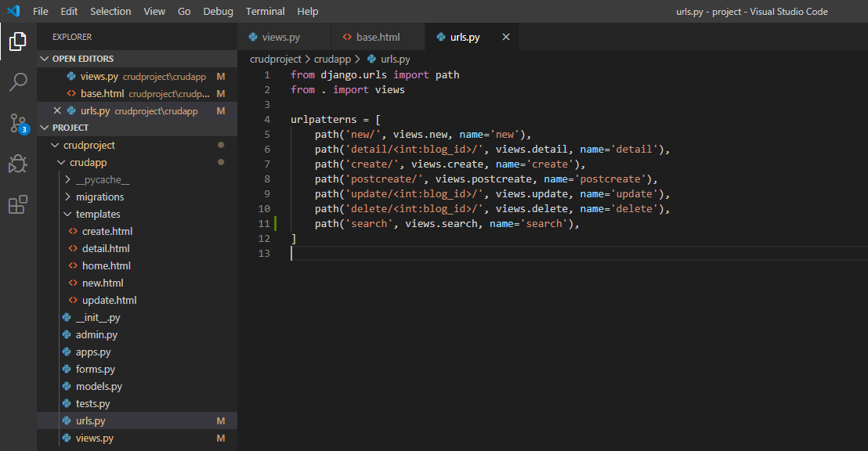Image resolution: width=868 pixels, height=451 pixels.
Task: Open the Go menu
Action: [x=184, y=11]
